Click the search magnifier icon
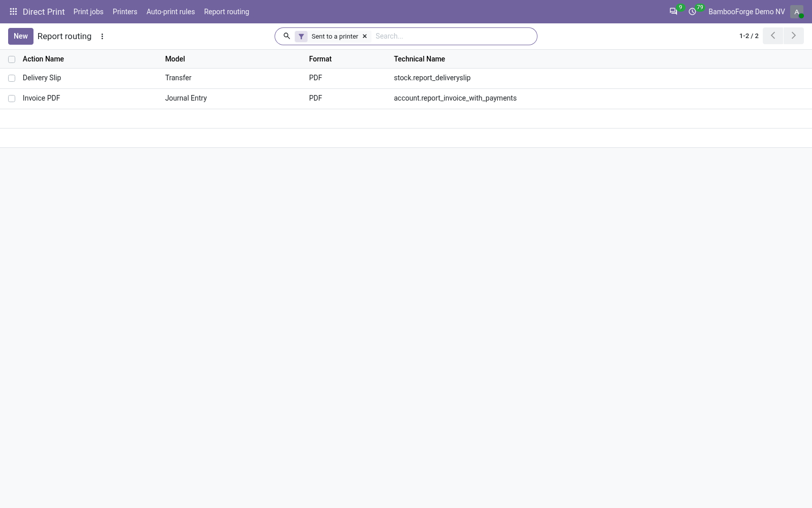This screenshot has width=812, height=508. [287, 36]
